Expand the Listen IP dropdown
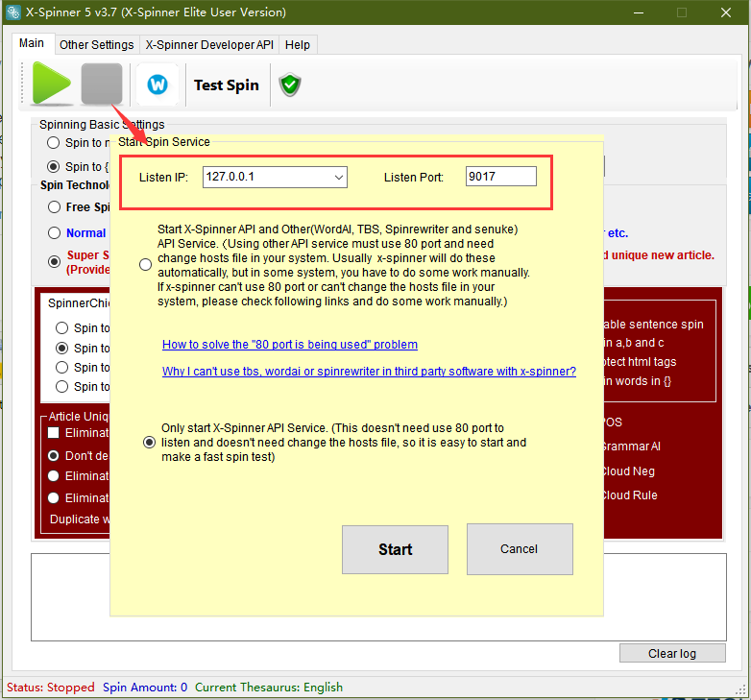This screenshot has width=751, height=700. tap(338, 177)
